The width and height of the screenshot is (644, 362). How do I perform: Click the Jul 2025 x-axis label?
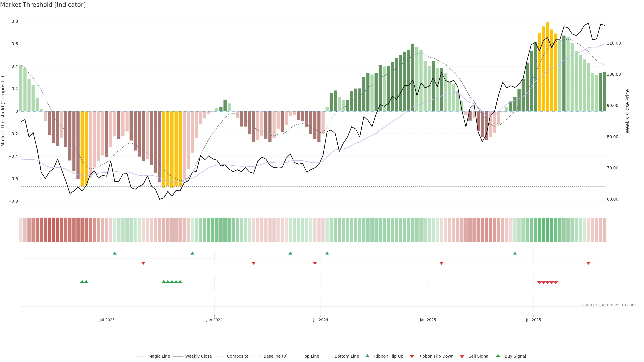click(x=533, y=320)
